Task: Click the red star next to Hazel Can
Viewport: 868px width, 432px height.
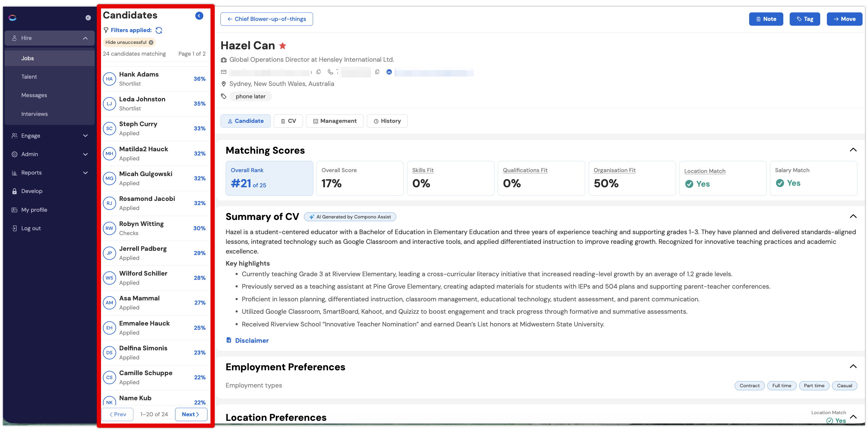Action: click(282, 46)
